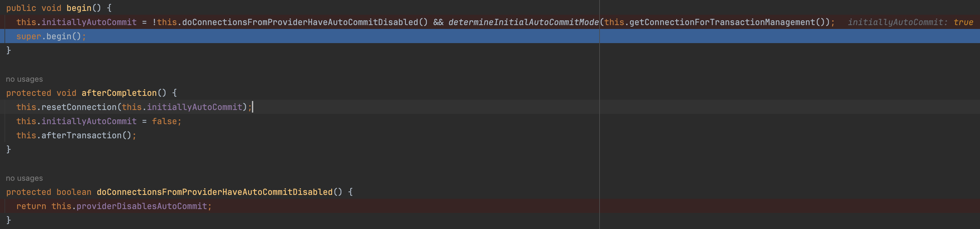Click the inline hint initiallyAutoCommit: true
Image resolution: width=980 pixels, height=229 pixels.
910,22
